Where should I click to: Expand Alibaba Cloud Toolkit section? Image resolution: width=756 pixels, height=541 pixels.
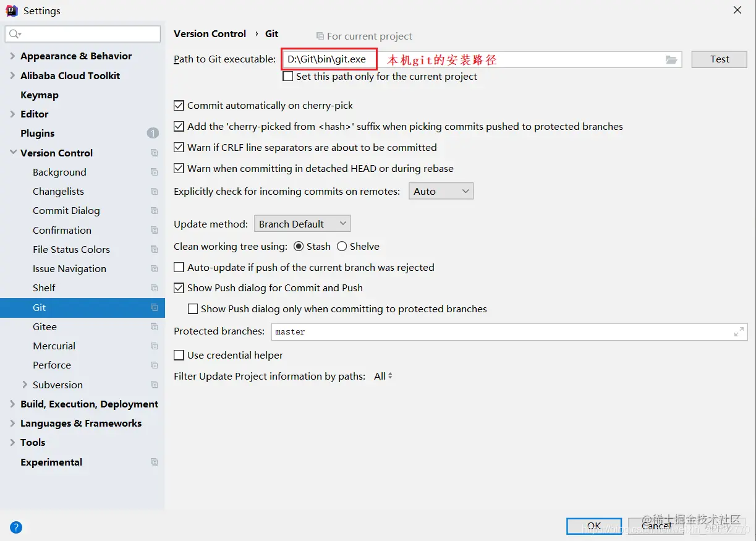point(12,75)
